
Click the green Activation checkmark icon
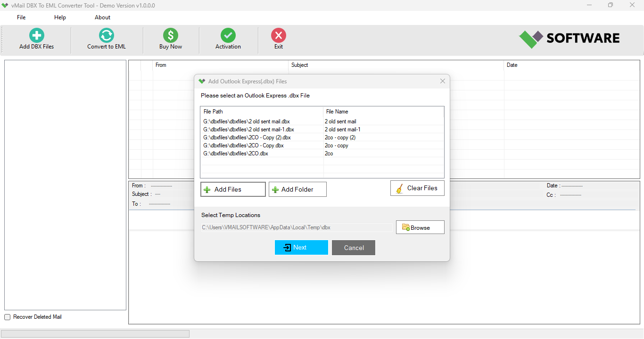(228, 35)
